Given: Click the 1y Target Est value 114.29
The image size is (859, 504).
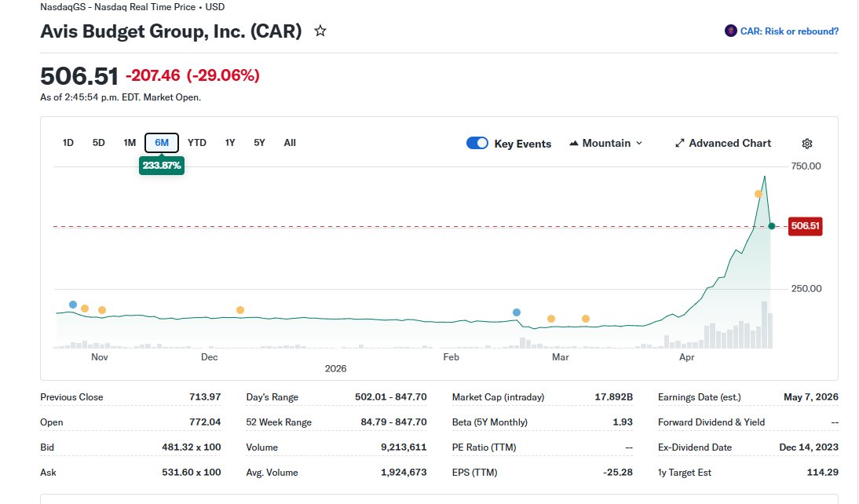Looking at the screenshot, I should pyautogui.click(x=823, y=473).
